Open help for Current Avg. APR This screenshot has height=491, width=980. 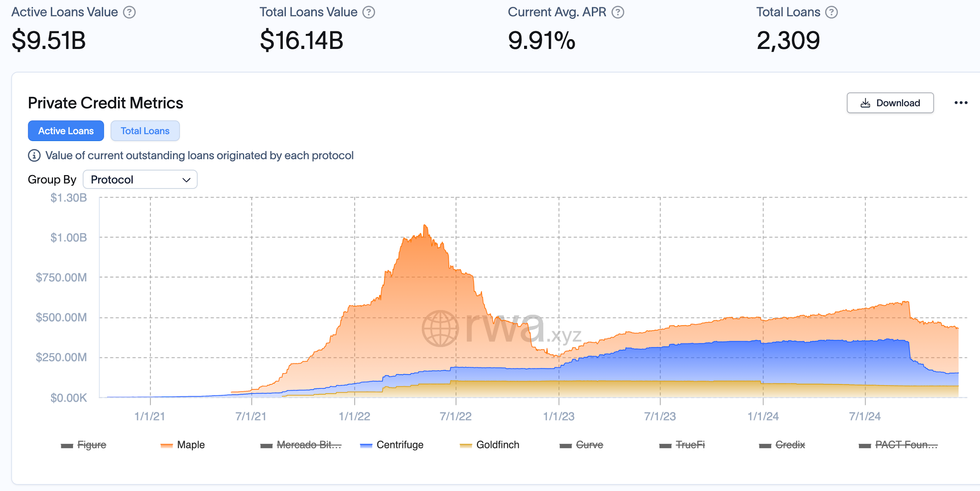[x=617, y=12]
